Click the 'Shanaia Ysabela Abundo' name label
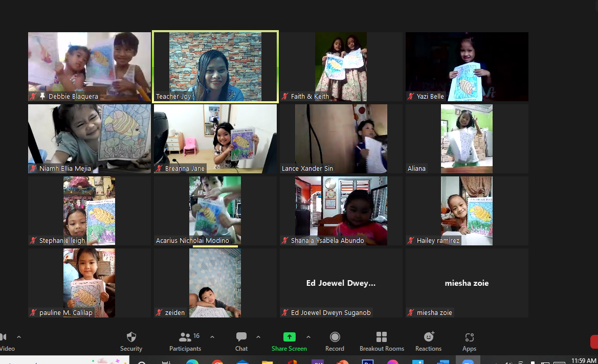 tap(327, 240)
